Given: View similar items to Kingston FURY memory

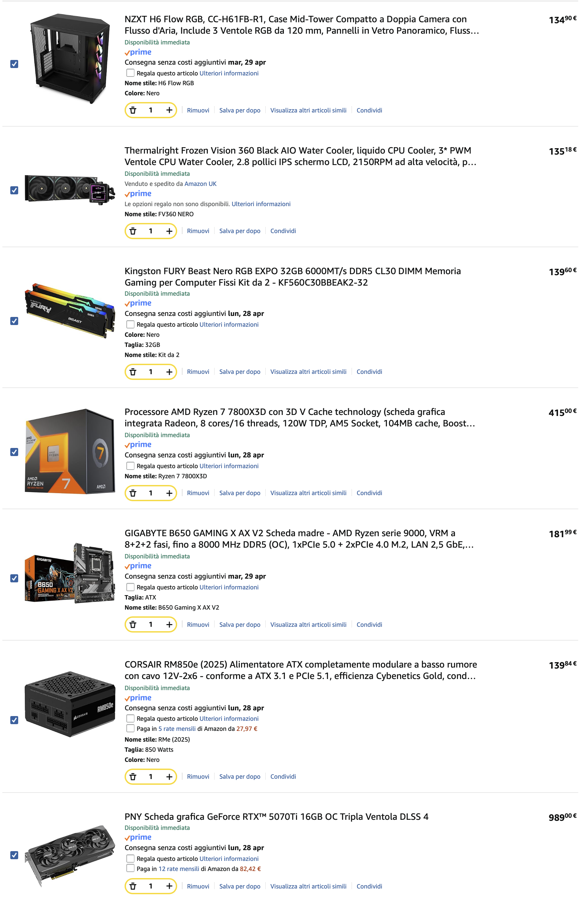Looking at the screenshot, I should pyautogui.click(x=308, y=372).
